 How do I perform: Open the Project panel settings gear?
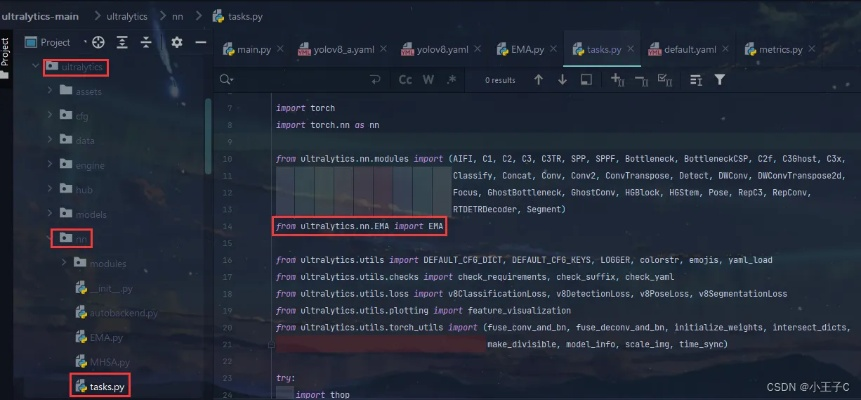point(177,42)
